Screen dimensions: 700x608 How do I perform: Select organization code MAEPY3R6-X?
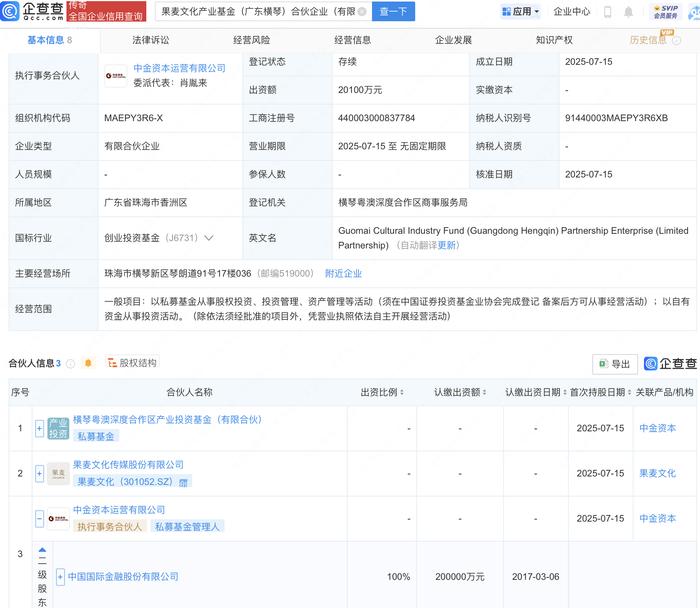click(133, 118)
